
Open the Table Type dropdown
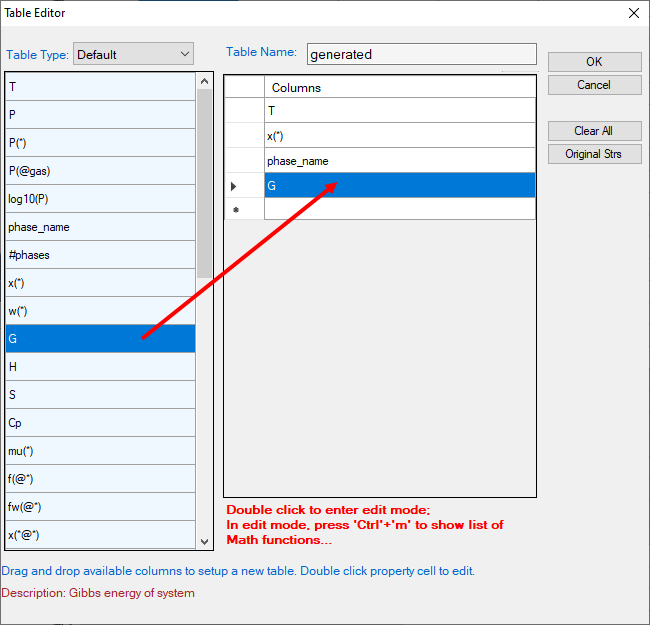point(133,54)
